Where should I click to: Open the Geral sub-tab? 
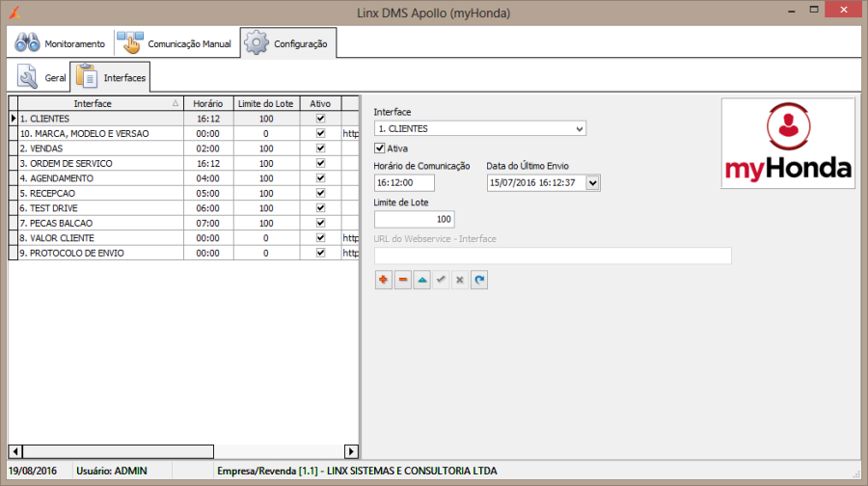coord(41,77)
